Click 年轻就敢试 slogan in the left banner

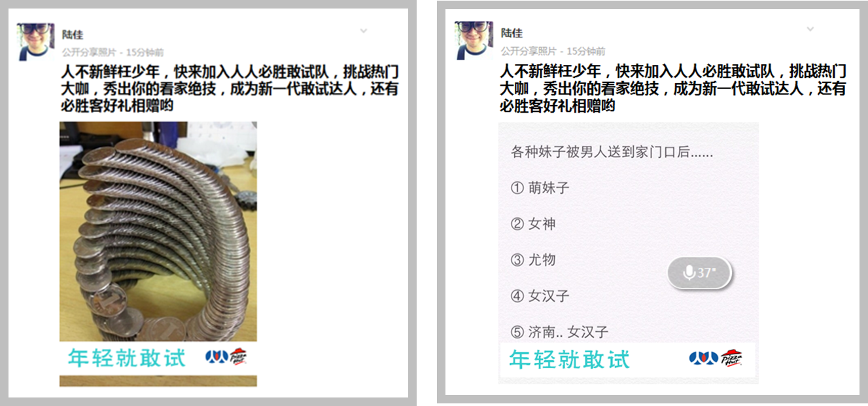pos(127,358)
